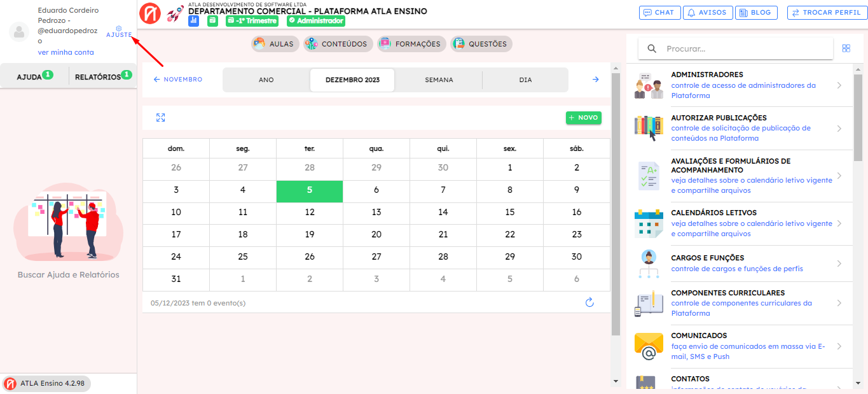Create a new event with Novo button
Screen dimensions: 868x394
point(584,118)
